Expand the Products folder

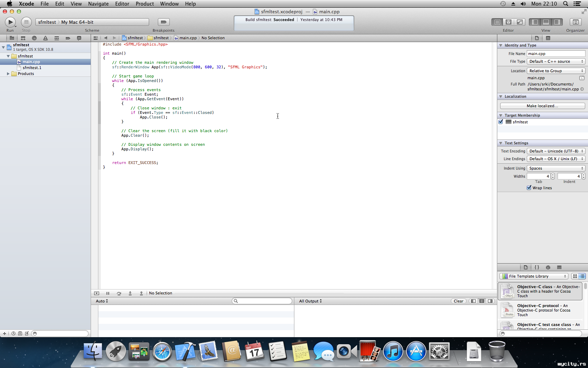(8, 74)
